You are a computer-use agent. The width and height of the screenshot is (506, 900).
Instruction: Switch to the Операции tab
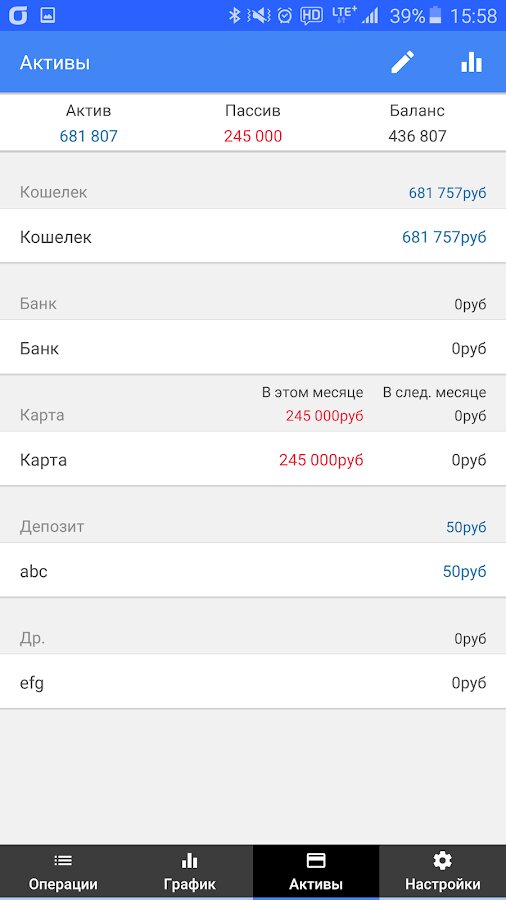(x=63, y=872)
